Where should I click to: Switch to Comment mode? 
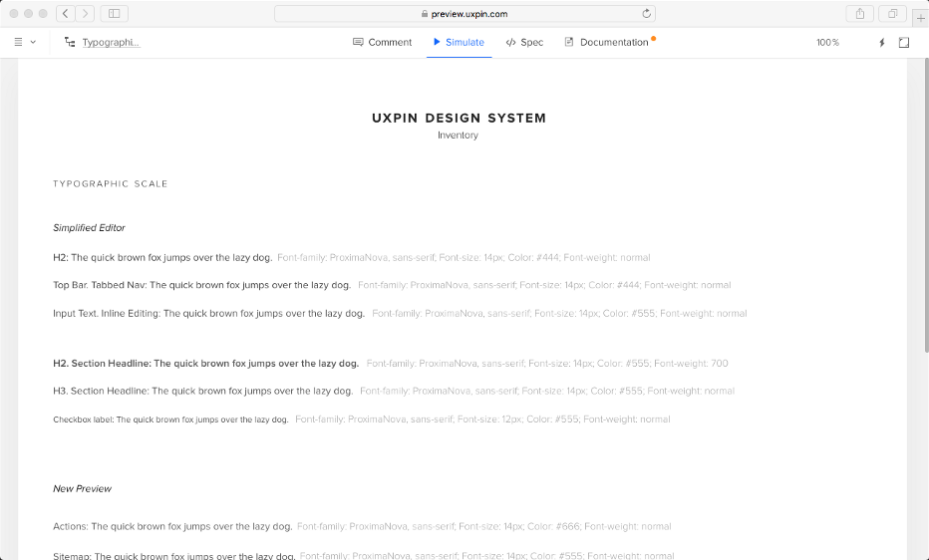(382, 42)
